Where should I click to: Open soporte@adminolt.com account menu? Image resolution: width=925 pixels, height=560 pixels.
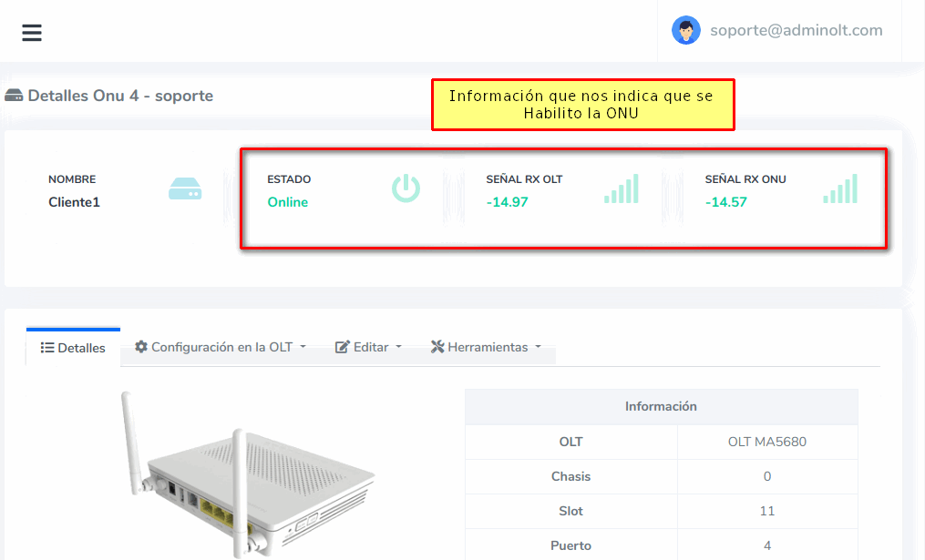click(x=796, y=30)
